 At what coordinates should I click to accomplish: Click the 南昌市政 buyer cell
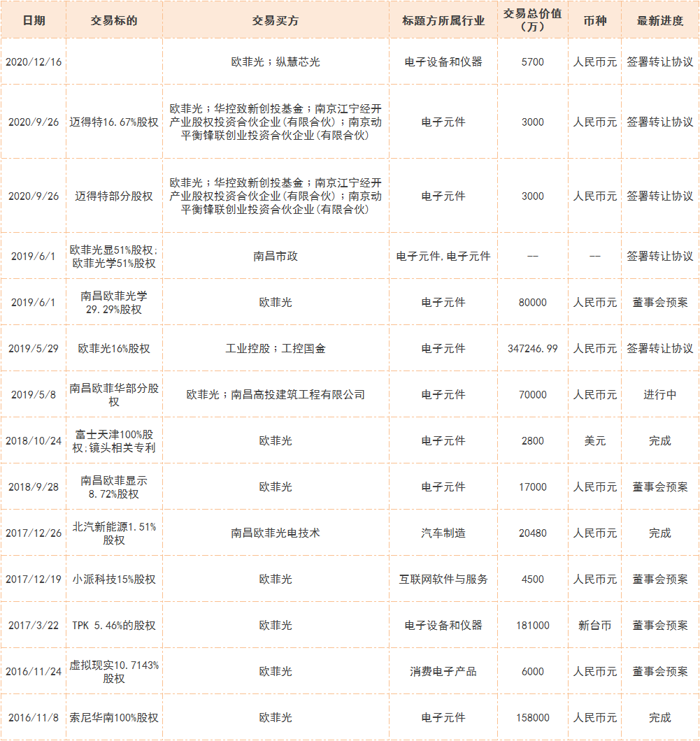coord(276,256)
